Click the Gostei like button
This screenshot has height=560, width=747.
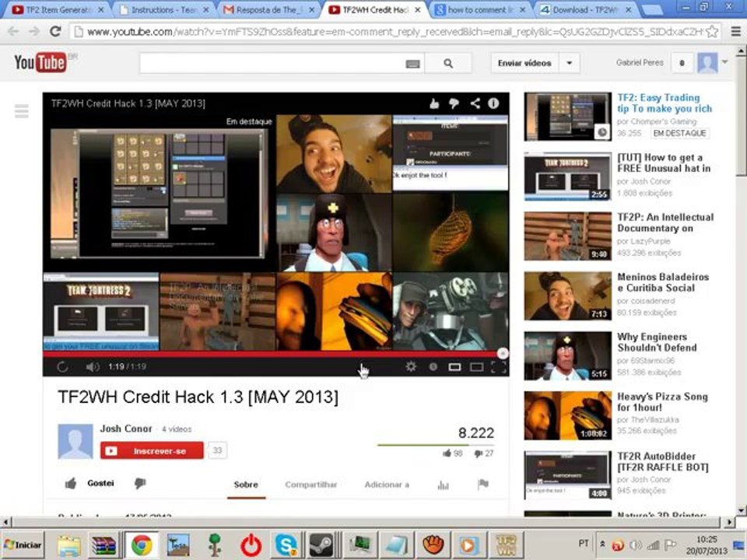point(89,483)
